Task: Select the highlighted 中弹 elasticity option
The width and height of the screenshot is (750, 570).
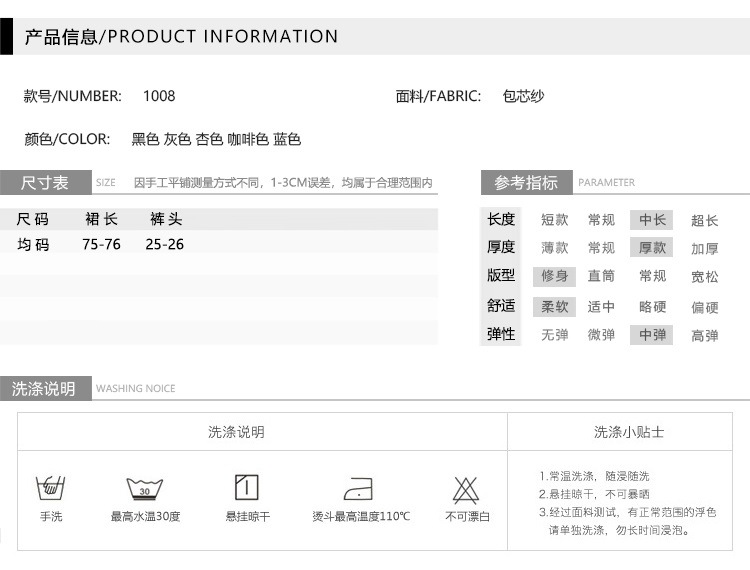Action: pyautogui.click(x=651, y=335)
